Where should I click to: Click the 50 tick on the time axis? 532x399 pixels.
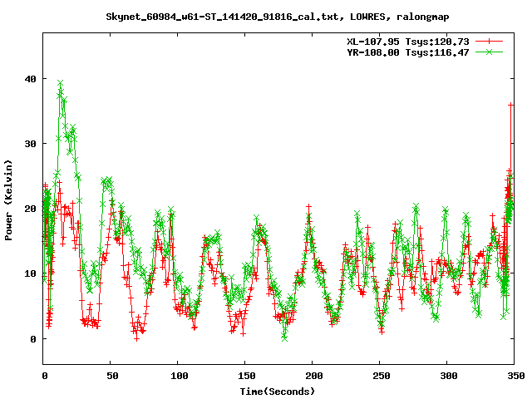coord(111,377)
